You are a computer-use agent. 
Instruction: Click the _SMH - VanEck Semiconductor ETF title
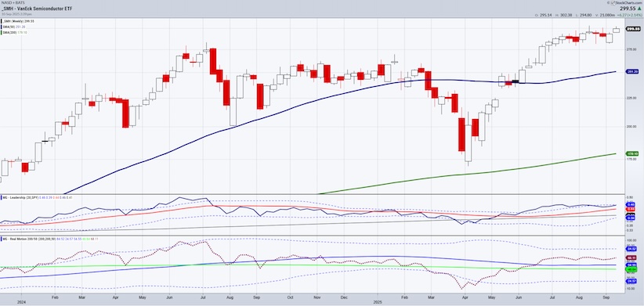point(37,8)
